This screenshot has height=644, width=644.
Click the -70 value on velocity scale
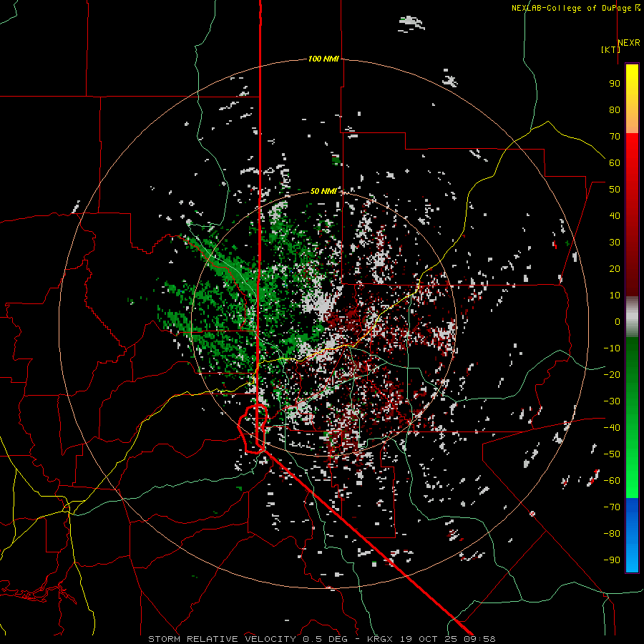click(612, 507)
